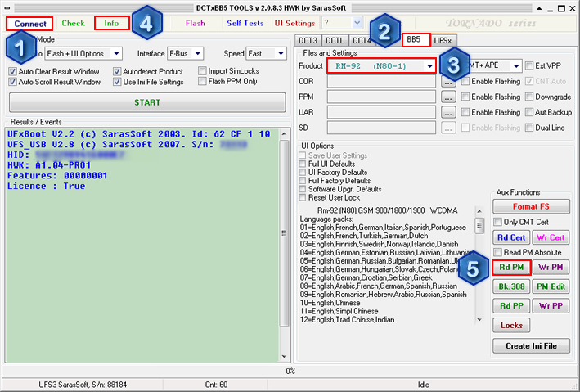Click the Rd PM button
The height and width of the screenshot is (392, 580).
(511, 268)
